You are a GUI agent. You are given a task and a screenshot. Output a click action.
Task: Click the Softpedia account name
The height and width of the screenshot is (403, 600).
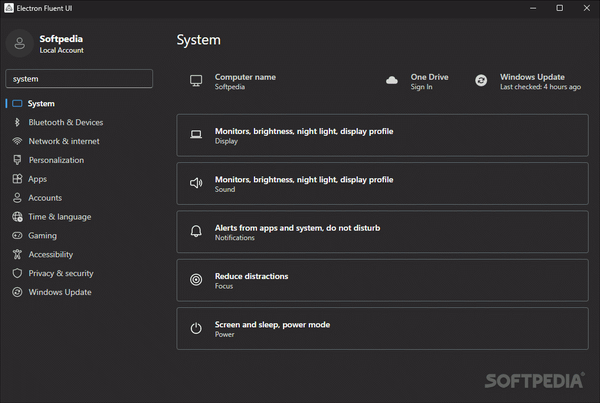[x=61, y=39]
